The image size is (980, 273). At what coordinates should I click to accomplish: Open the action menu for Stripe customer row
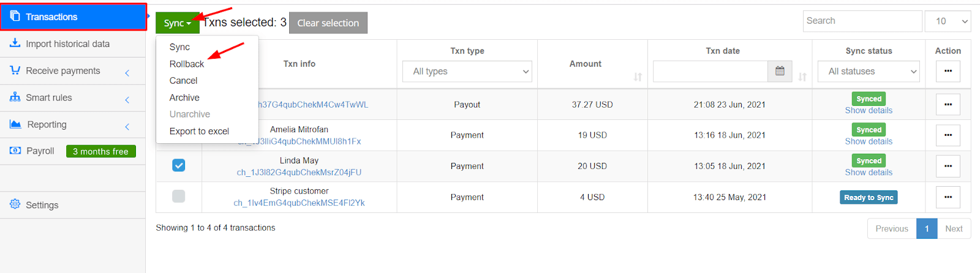pyautogui.click(x=948, y=197)
